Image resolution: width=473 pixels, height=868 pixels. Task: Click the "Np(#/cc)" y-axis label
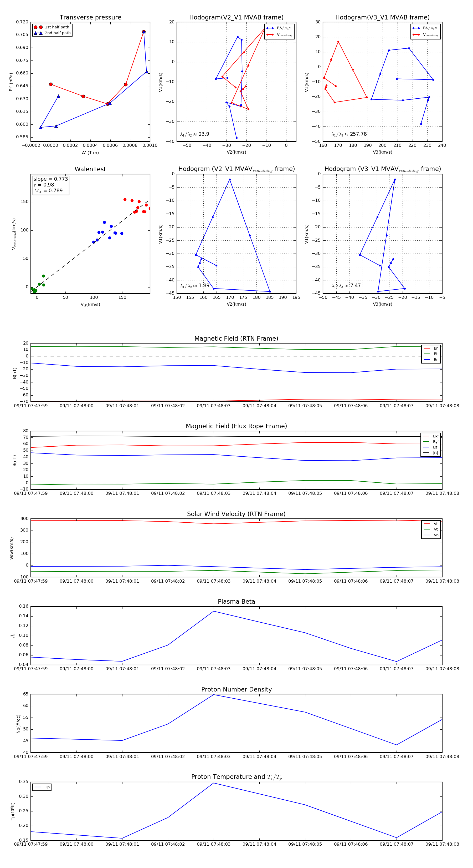coord(18,724)
